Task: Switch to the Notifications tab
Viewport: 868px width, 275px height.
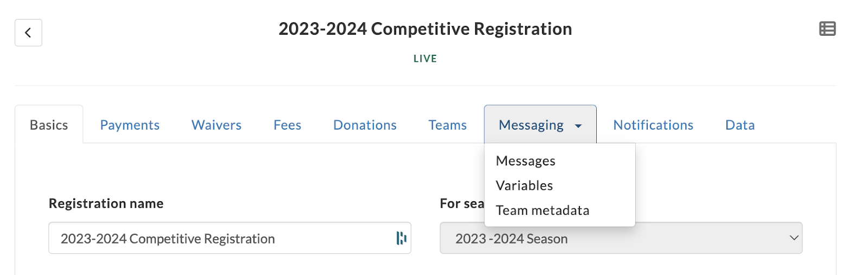Action: (x=653, y=125)
